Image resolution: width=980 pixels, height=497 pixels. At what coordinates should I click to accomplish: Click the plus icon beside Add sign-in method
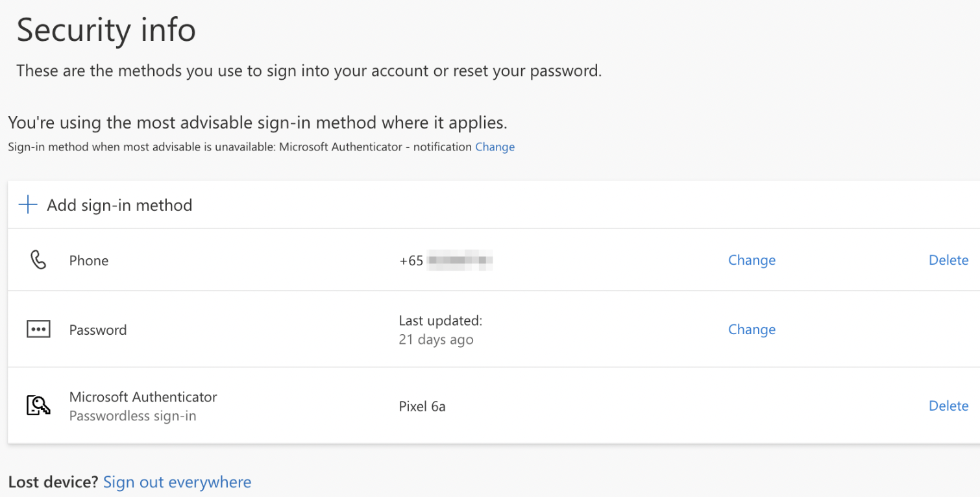(x=28, y=205)
